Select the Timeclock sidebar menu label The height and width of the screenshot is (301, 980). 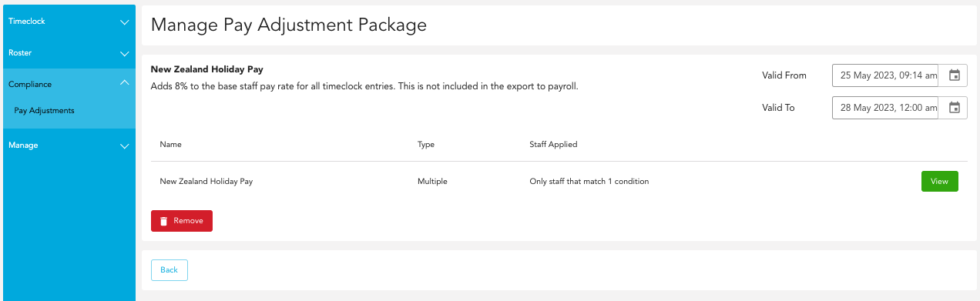[x=26, y=22]
